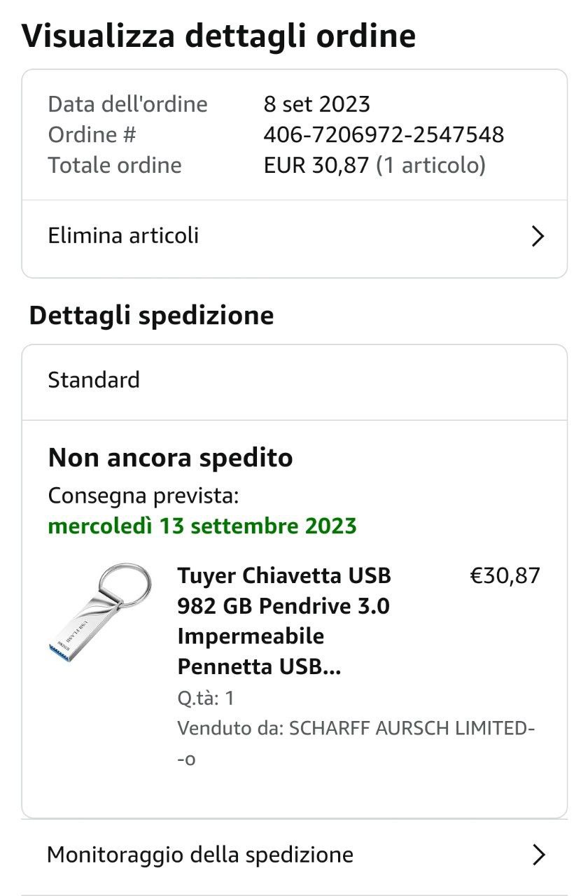Click the EUR 30,87 order total
Image resolution: width=588 pixels, height=896 pixels.
click(316, 165)
